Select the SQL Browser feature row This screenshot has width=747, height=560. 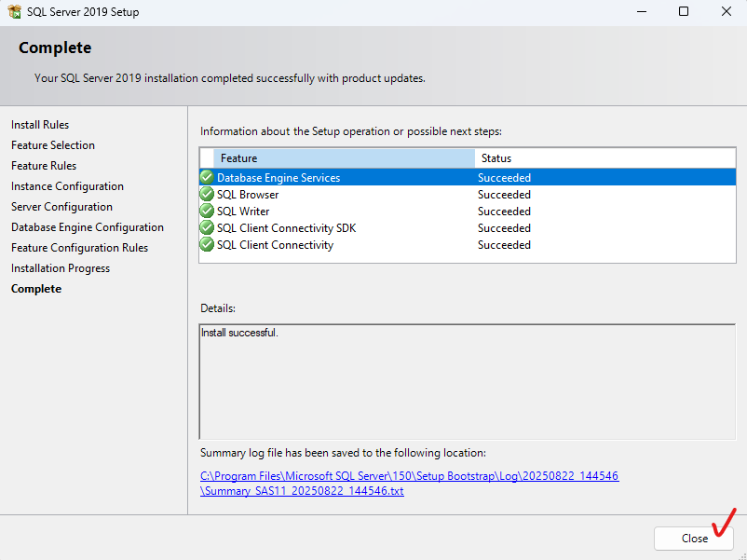pos(468,194)
